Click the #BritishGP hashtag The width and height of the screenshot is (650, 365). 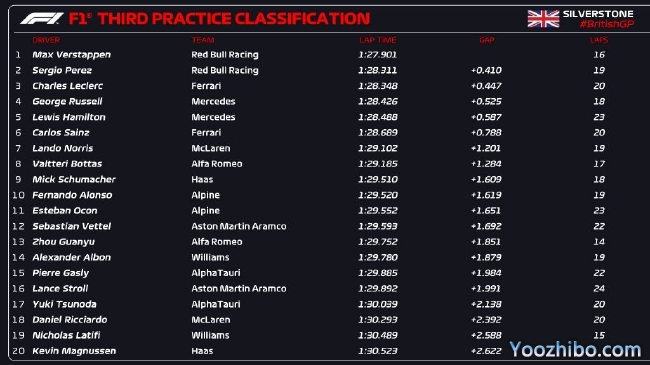pyautogui.click(x=606, y=24)
